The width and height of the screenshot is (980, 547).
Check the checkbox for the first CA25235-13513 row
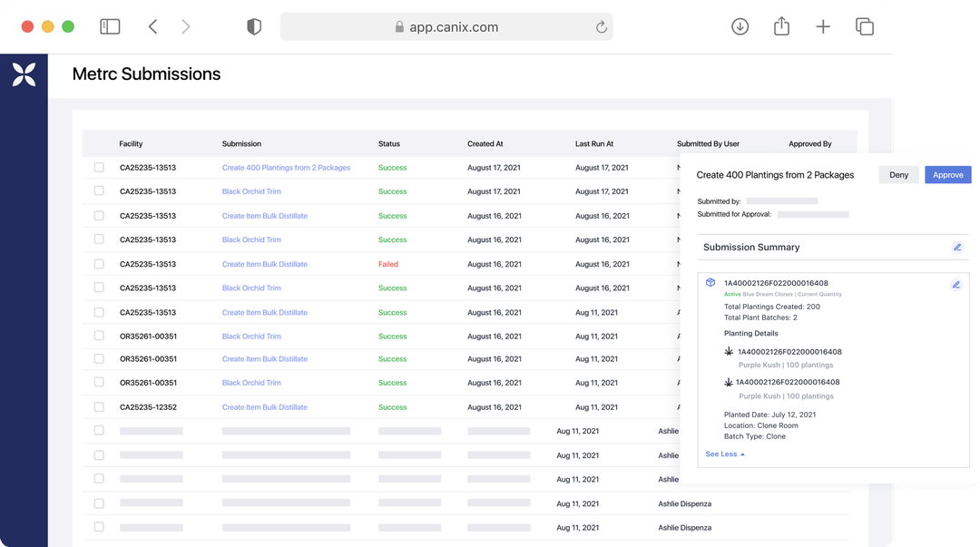tap(99, 167)
